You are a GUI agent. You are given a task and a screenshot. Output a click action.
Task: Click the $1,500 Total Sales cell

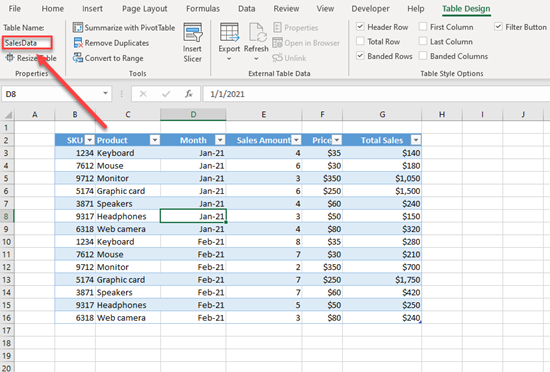(382, 191)
